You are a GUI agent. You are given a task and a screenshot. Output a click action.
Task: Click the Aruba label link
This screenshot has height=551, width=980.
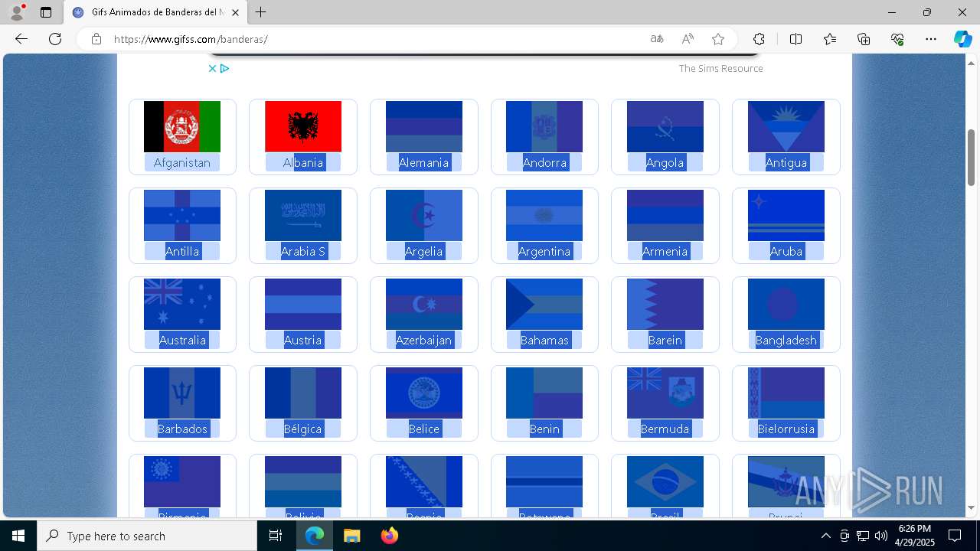coord(786,251)
